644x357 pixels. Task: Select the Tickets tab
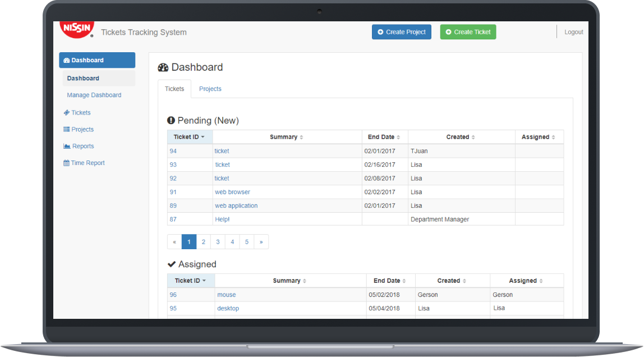coord(174,89)
